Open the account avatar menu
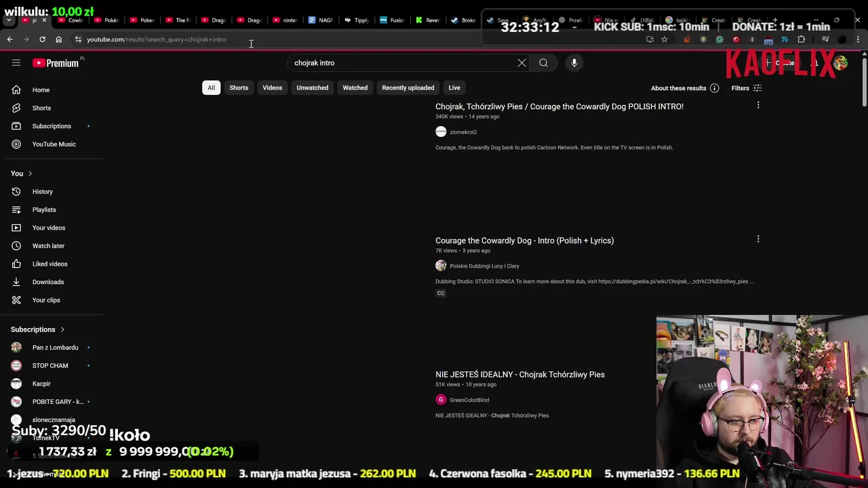Viewport: 868px width, 488px height. [x=841, y=63]
